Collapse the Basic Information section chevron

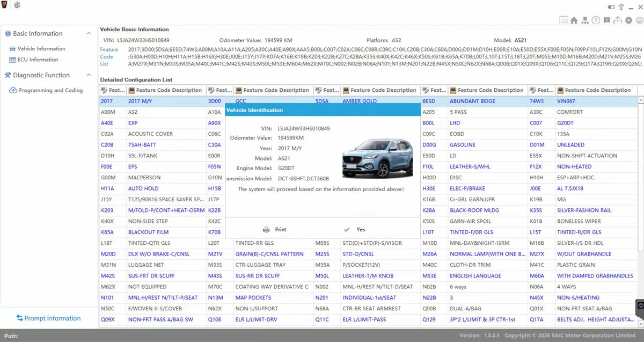[89, 33]
